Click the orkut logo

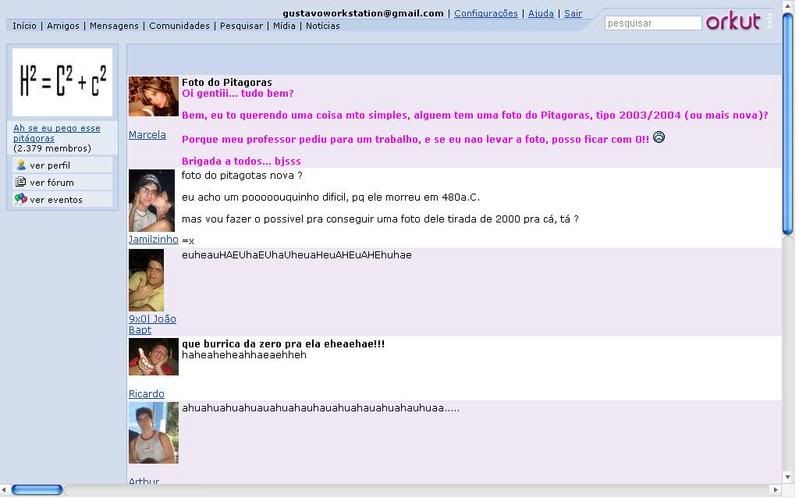[x=733, y=21]
